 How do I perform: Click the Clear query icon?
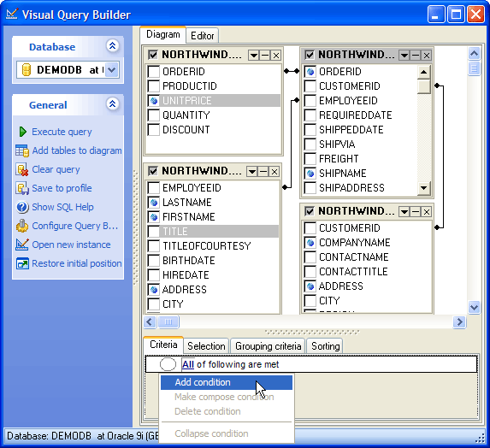22,169
